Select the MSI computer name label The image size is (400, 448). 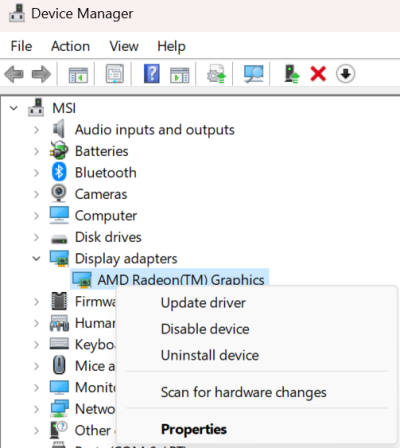64,108
